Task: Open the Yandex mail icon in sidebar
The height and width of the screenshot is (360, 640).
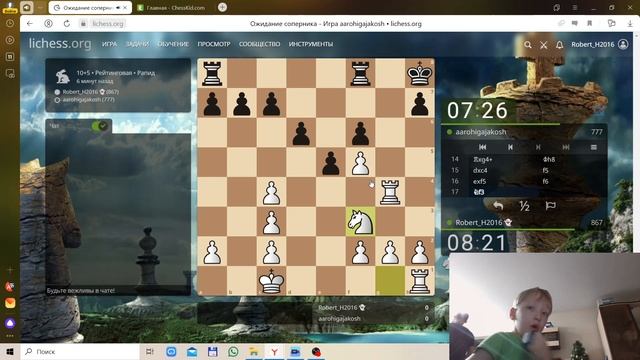Action: click(10, 303)
